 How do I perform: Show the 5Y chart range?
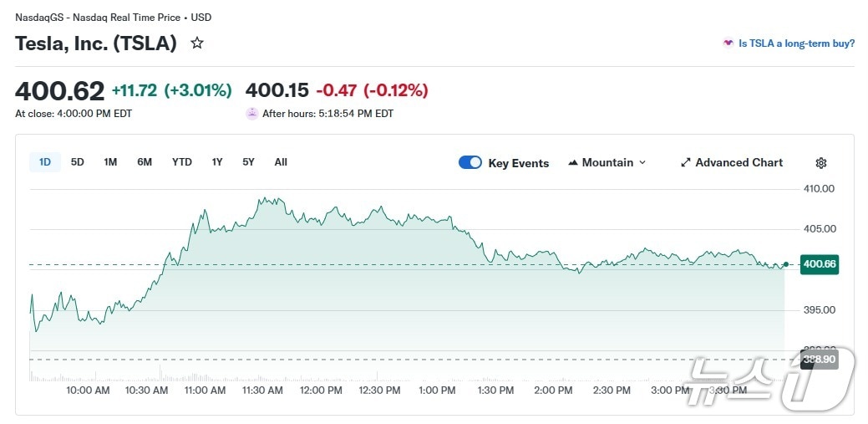[x=249, y=162]
